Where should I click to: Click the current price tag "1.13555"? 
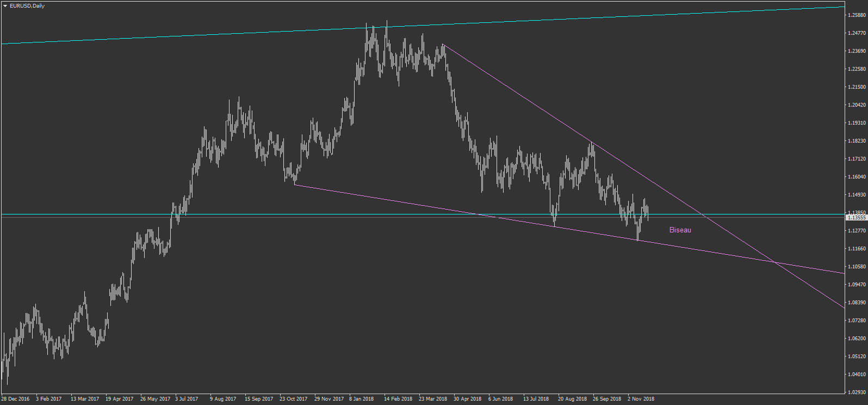coord(857,218)
